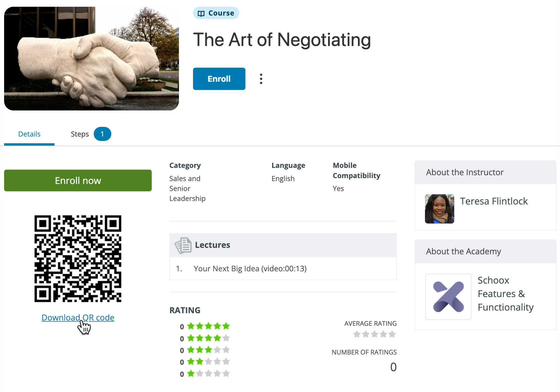
Task: Click the average rating stars
Action: 375,334
